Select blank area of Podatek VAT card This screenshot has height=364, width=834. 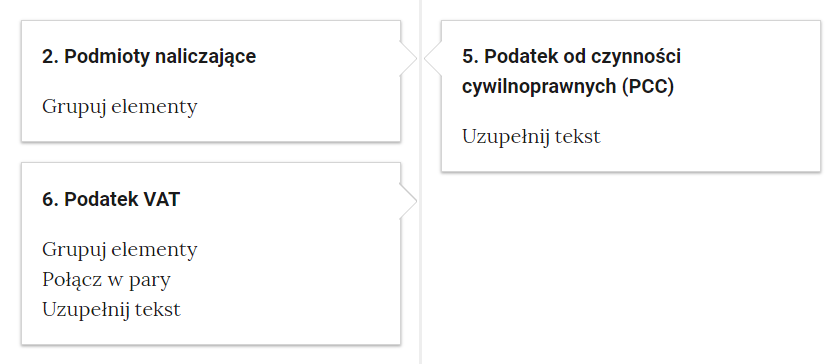[298, 266]
